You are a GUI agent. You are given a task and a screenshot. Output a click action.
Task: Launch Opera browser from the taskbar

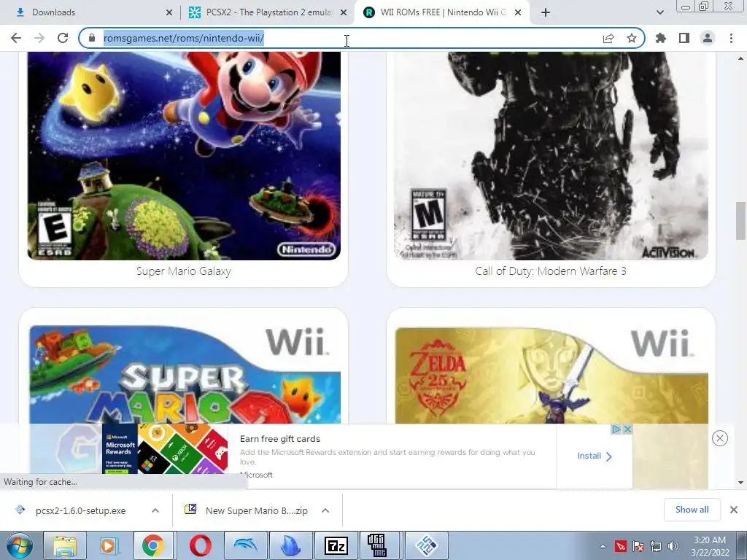201,545
